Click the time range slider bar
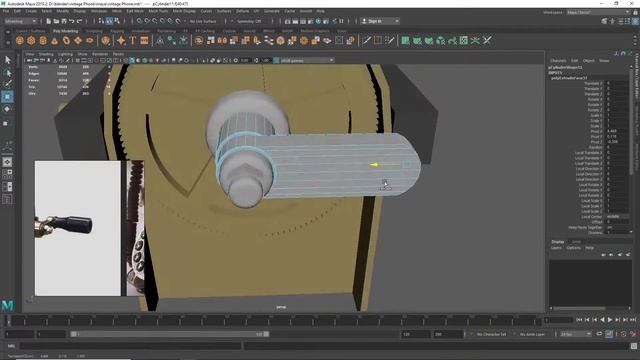Screen dimensions: 640x360 pyautogui.click(x=169, y=334)
